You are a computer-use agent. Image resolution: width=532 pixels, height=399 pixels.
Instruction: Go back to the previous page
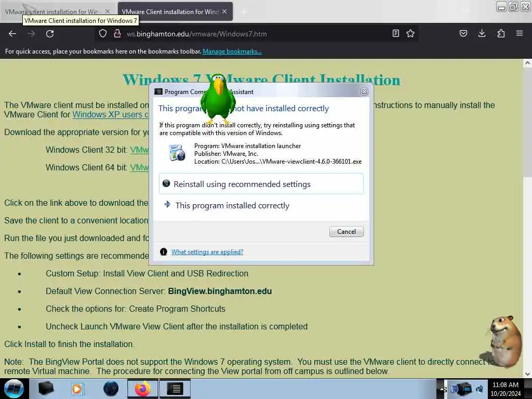click(12, 34)
